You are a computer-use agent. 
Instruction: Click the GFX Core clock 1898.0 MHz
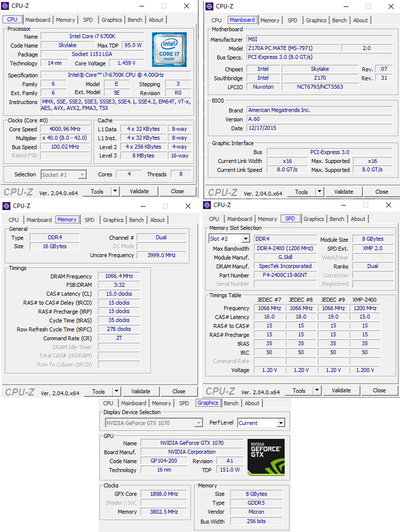click(x=164, y=494)
